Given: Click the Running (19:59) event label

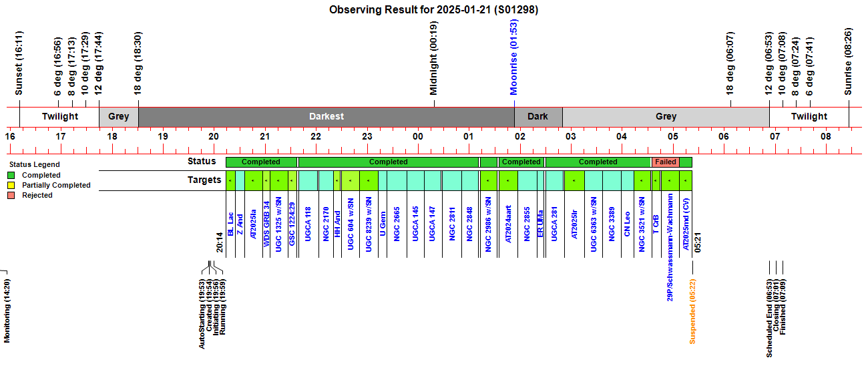Looking at the screenshot, I should (223, 306).
